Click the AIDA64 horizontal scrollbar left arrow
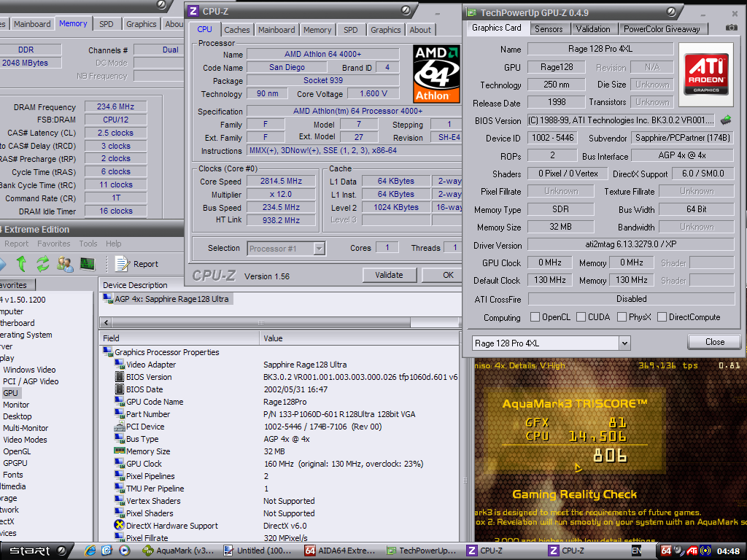The height and width of the screenshot is (560, 747). [107, 323]
